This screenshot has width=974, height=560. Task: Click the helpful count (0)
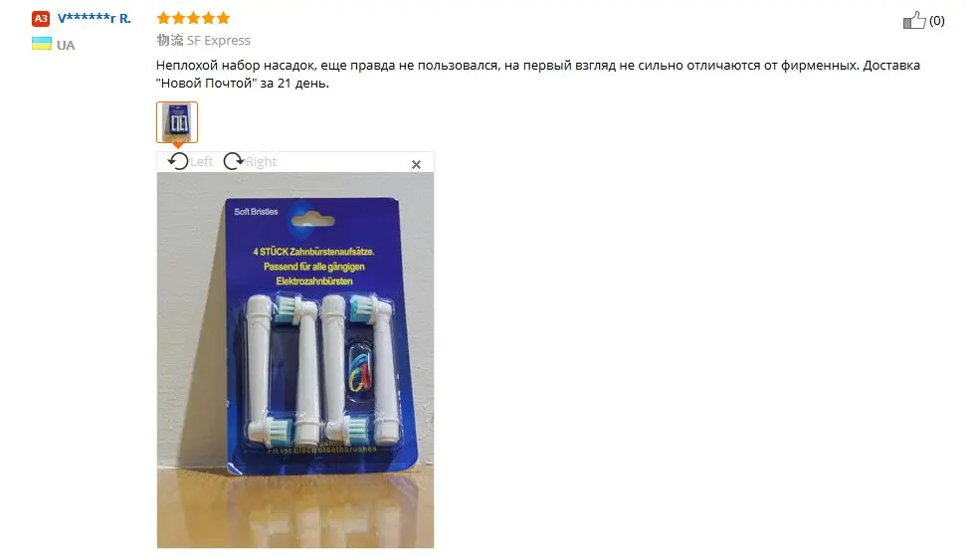[937, 21]
